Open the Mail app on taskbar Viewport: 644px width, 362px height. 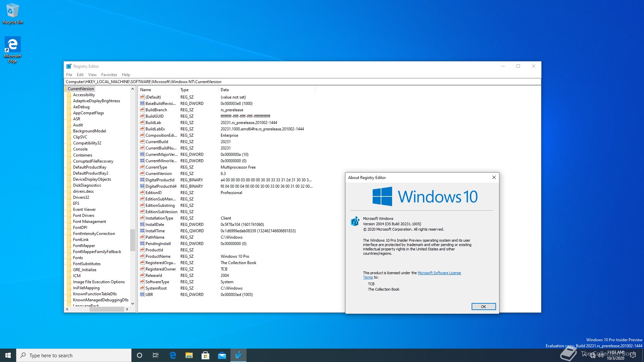coord(222,355)
